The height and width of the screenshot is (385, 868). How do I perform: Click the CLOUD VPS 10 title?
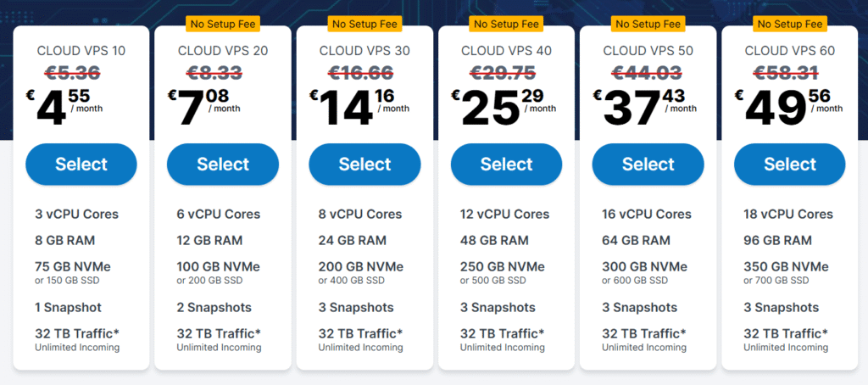(x=81, y=51)
